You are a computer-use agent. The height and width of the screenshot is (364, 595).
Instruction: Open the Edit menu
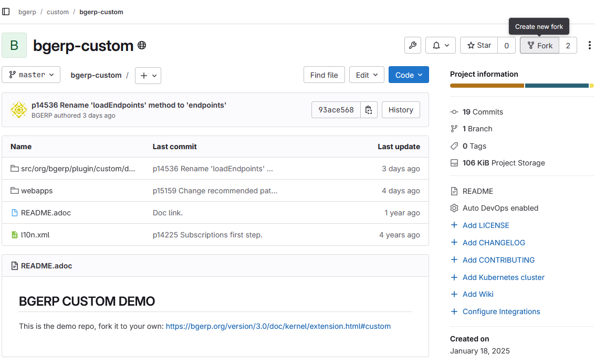(x=367, y=75)
